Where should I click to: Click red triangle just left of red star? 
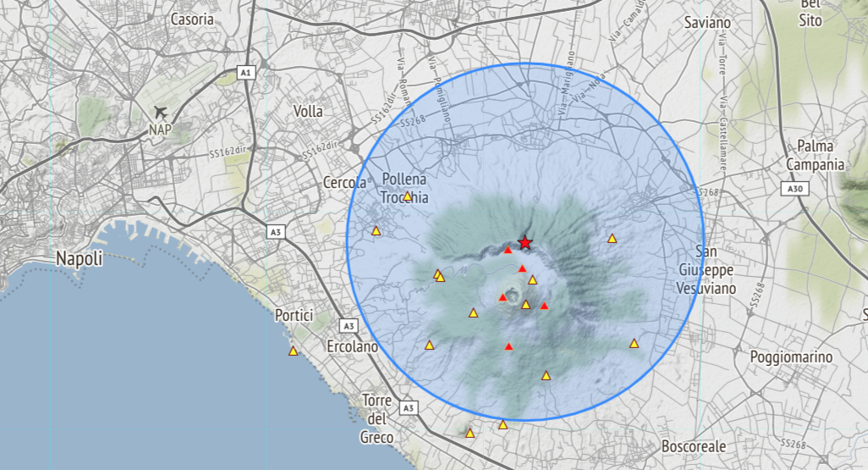click(508, 250)
